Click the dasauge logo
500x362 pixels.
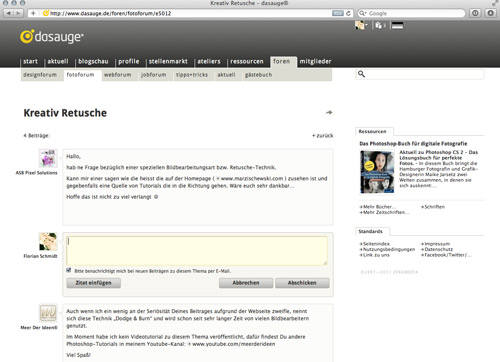tap(52, 37)
